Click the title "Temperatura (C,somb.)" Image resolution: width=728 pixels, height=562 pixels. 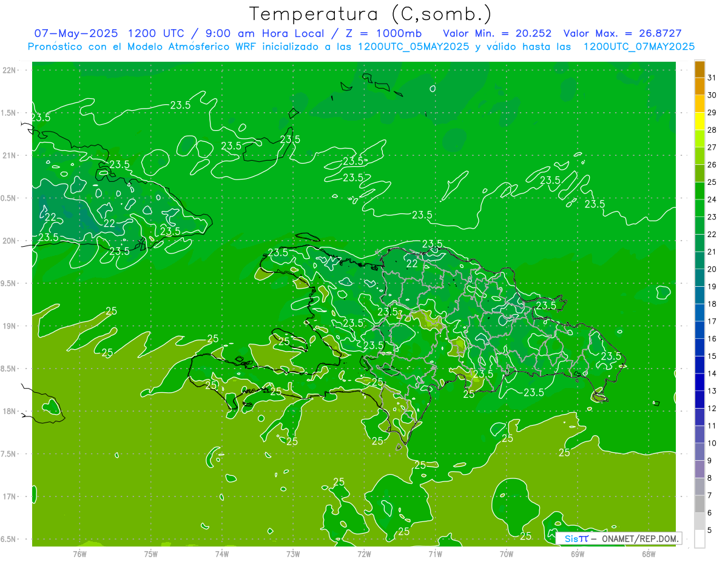click(371, 14)
